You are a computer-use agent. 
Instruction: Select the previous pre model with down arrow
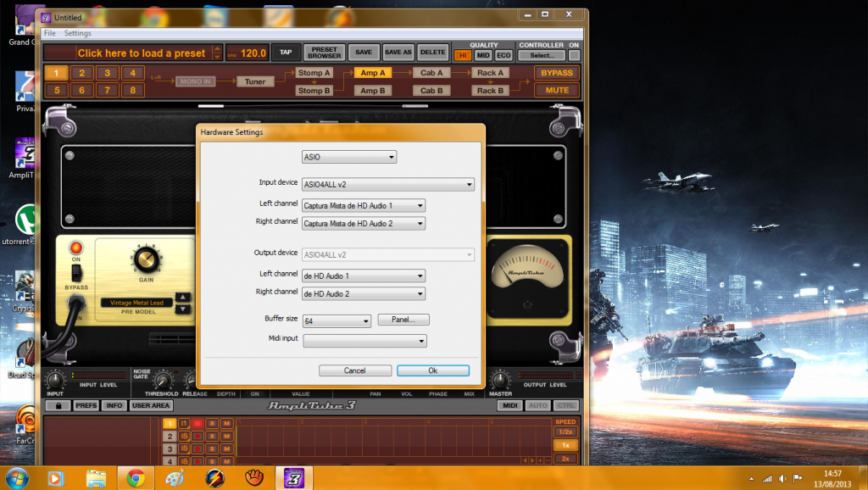(x=183, y=309)
